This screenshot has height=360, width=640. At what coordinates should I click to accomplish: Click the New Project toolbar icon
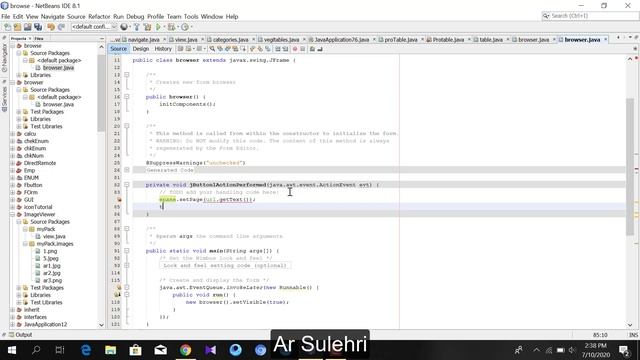pyautogui.click(x=17, y=27)
